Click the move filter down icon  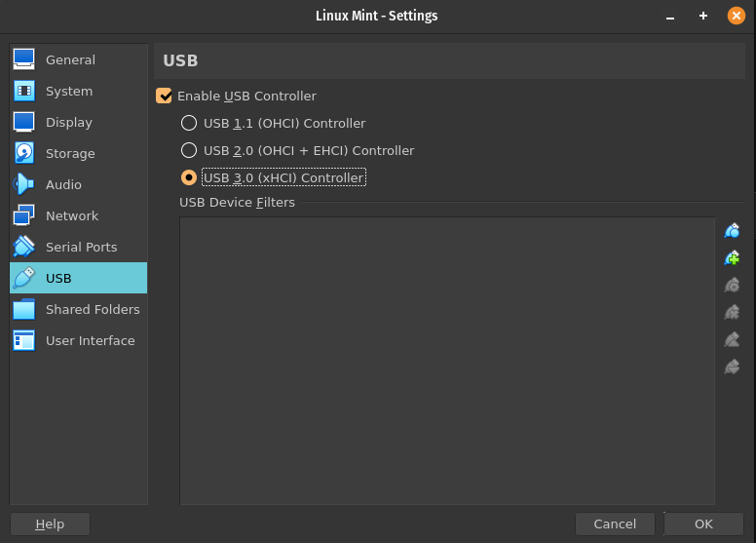732,368
